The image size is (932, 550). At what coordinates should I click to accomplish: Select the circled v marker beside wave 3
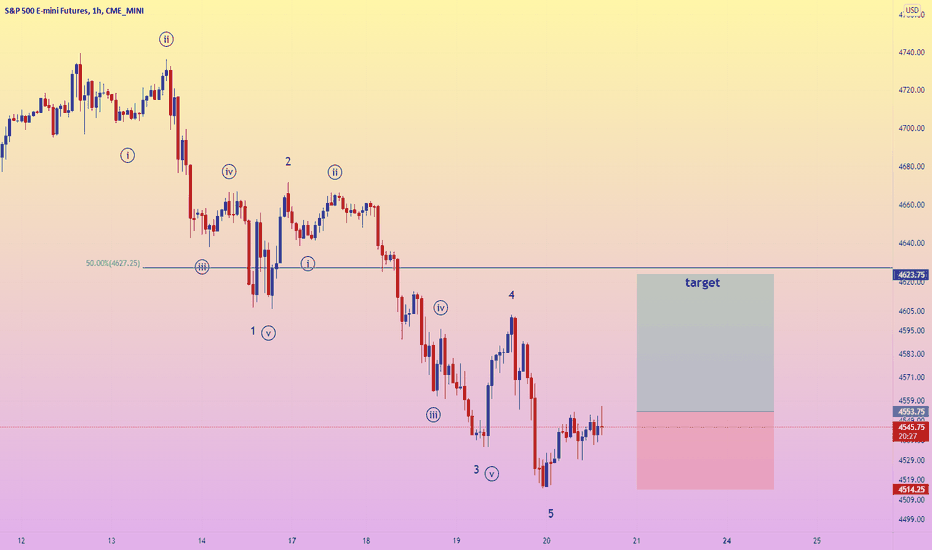[x=492, y=474]
